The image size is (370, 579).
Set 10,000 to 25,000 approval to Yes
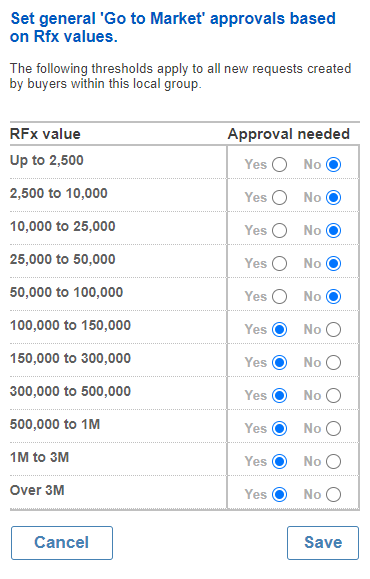pyautogui.click(x=280, y=231)
